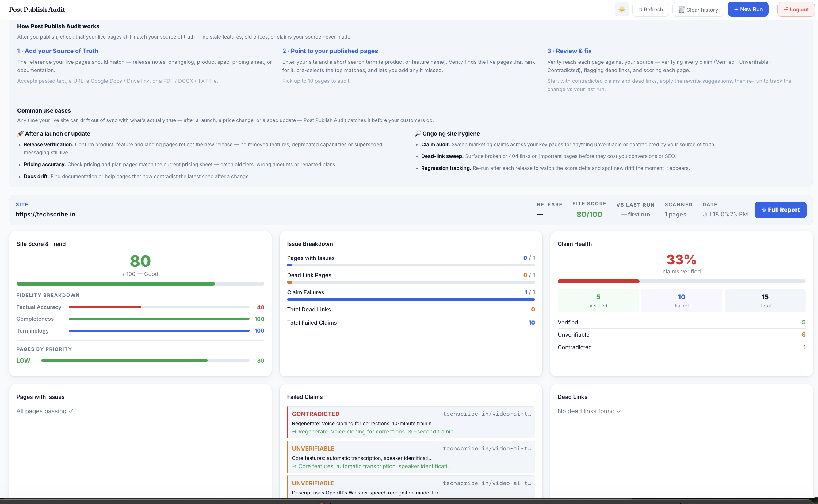Click the 'How Post Publish Audit works' heading
Viewport: 818px width, 504px height.
pyautogui.click(x=58, y=26)
